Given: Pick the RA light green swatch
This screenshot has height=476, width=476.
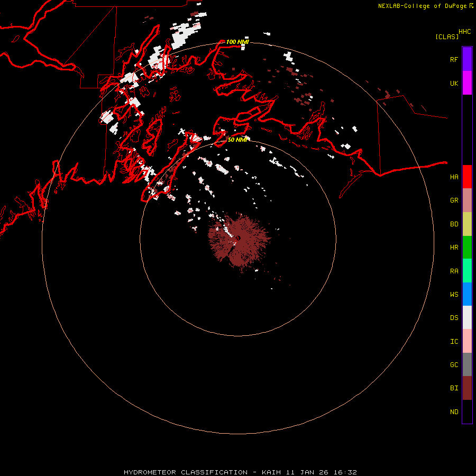Looking at the screenshot, I should (x=467, y=271).
